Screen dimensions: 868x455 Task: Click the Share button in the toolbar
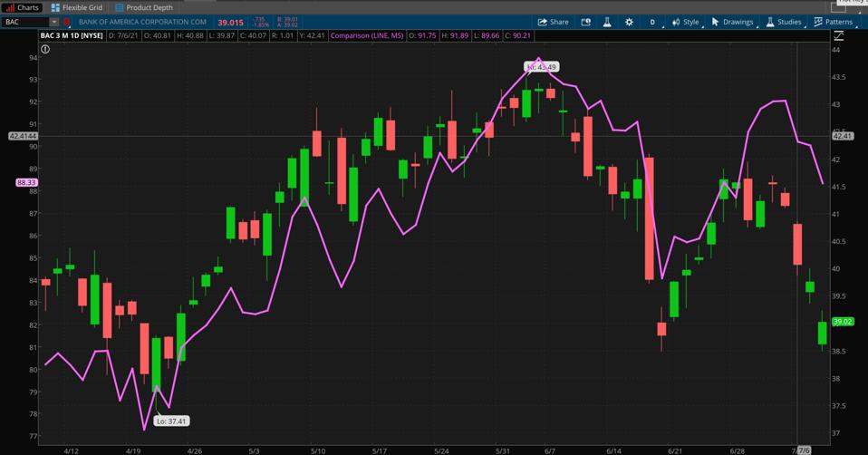point(553,22)
